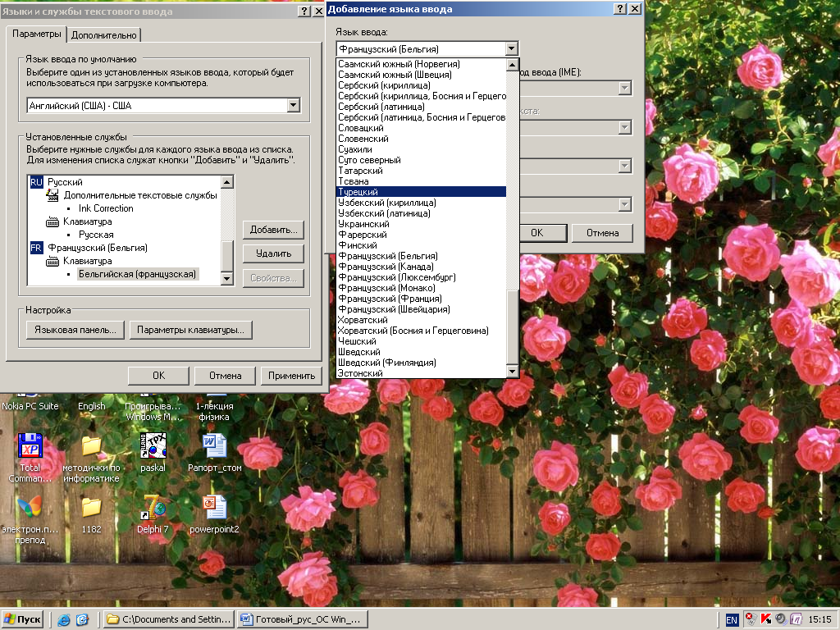The width and height of the screenshot is (840, 630).
Task: Click the Удалить button
Action: [273, 253]
